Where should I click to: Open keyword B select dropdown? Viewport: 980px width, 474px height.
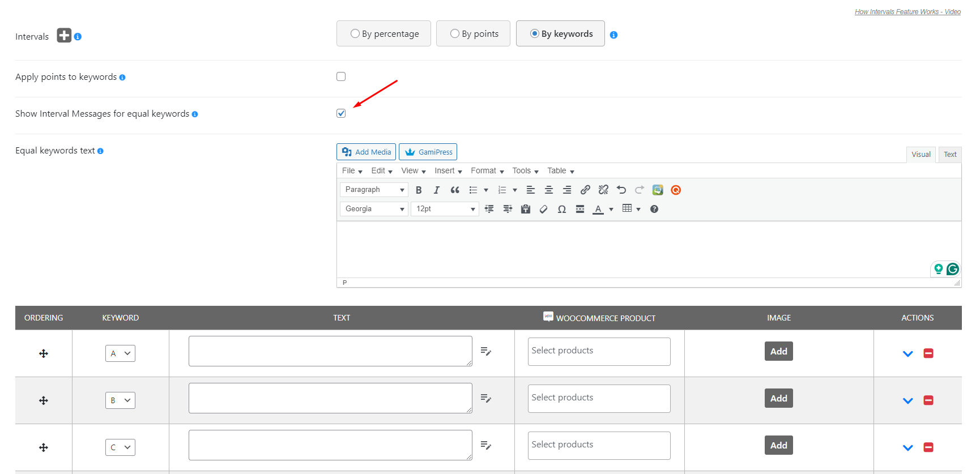(x=120, y=400)
